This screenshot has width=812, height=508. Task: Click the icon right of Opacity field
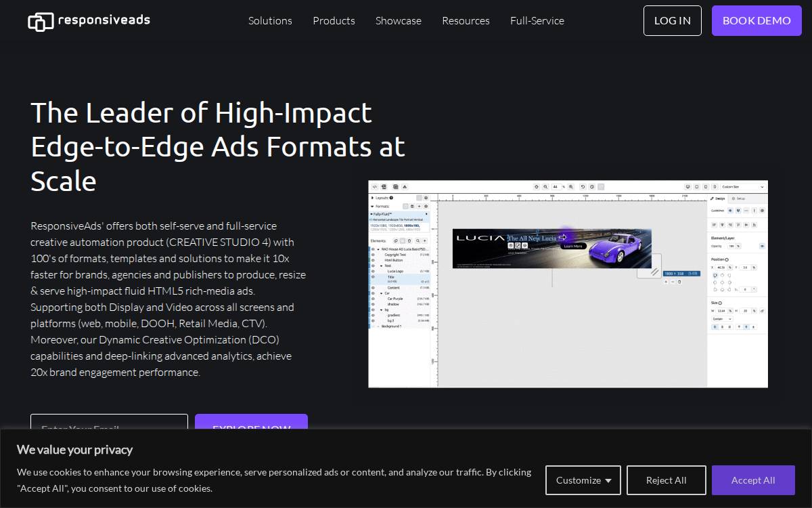(762, 246)
